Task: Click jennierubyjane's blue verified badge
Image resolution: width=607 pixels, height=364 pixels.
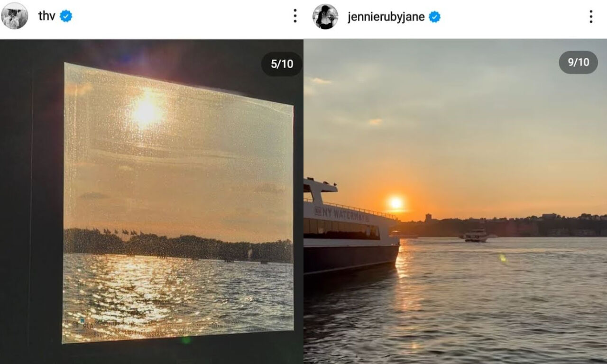Action: (434, 17)
